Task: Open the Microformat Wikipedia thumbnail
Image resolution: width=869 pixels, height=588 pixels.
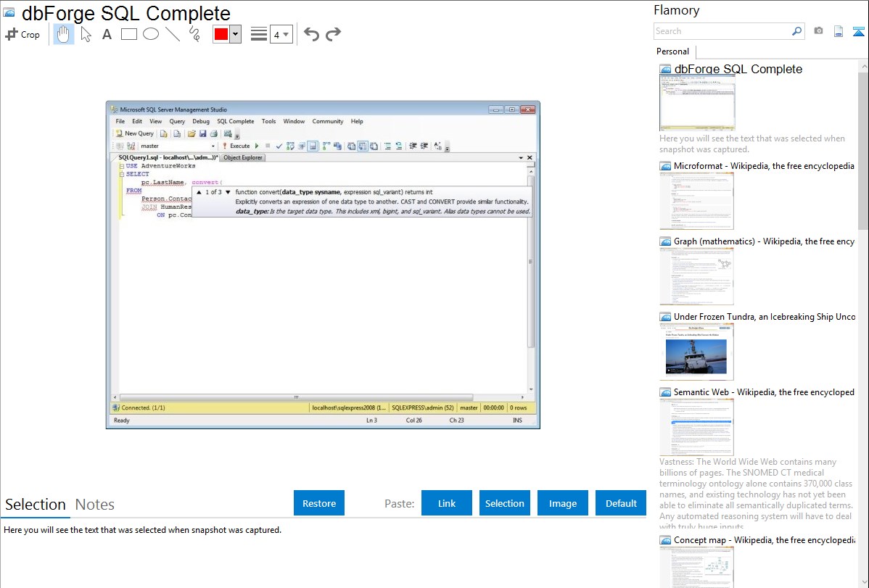Action: (x=696, y=201)
